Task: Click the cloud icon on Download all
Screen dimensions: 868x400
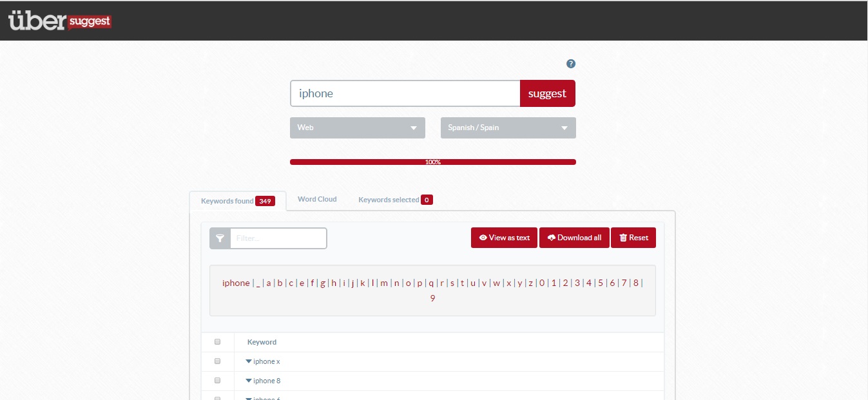Action: (551, 238)
